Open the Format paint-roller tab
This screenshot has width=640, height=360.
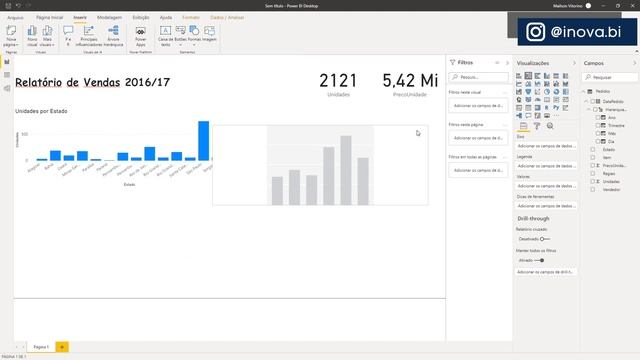pos(537,126)
